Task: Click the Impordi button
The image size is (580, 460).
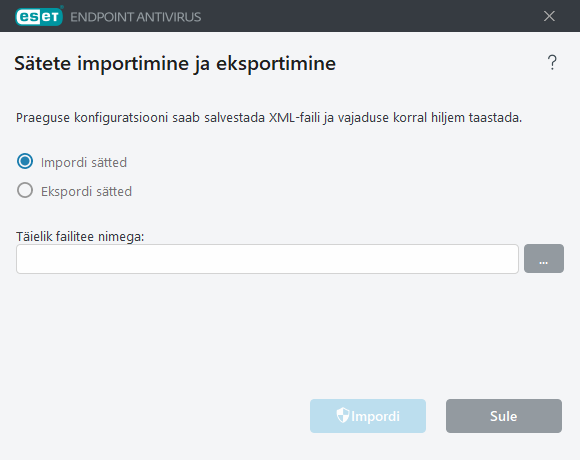Action: tap(368, 416)
